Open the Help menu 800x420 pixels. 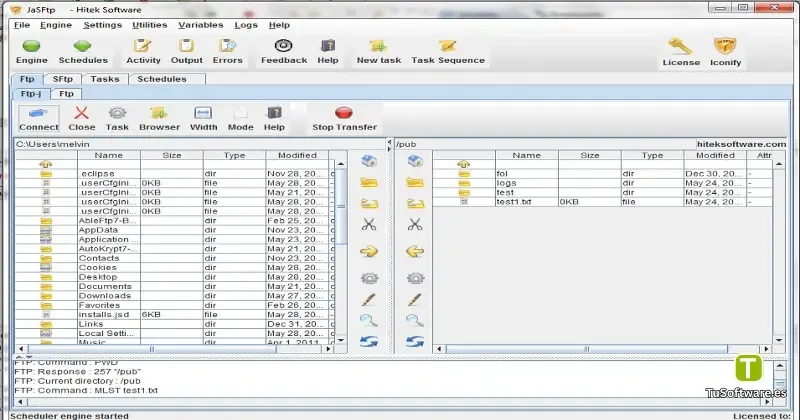coord(279,25)
